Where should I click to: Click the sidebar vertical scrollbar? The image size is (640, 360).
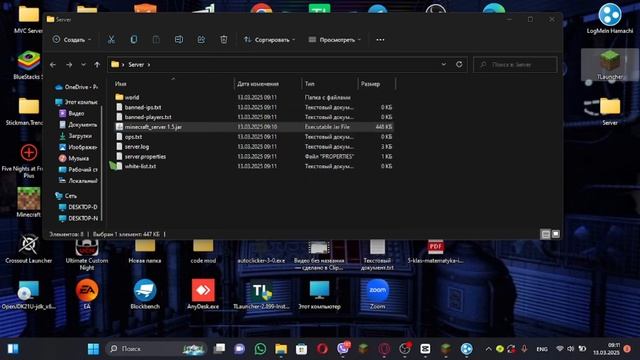[101, 163]
